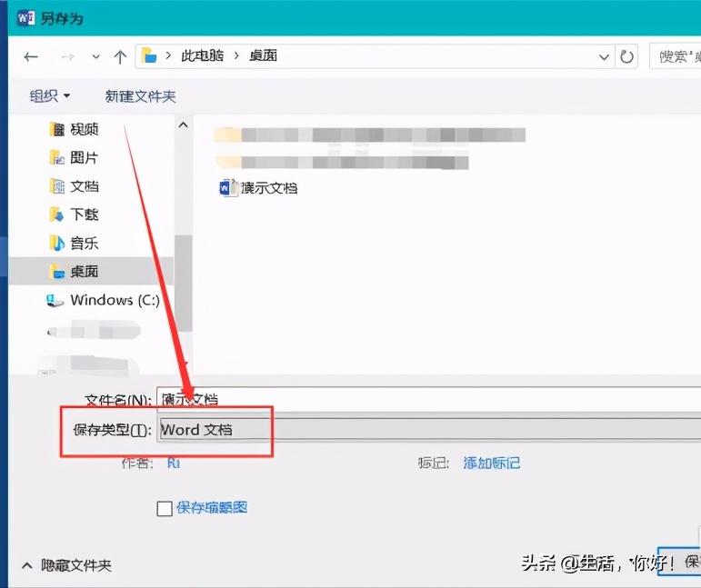701x588 pixels.
Task: Click the 文件名 input field
Action: pos(429,399)
